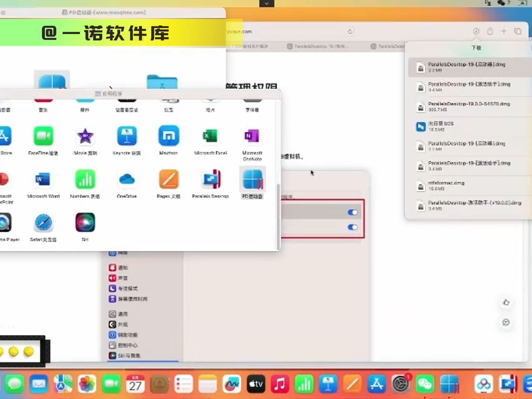Viewport: 532px width, 399px height.
Task: Open Calendar showing 27 in the Dock
Action: (x=136, y=384)
